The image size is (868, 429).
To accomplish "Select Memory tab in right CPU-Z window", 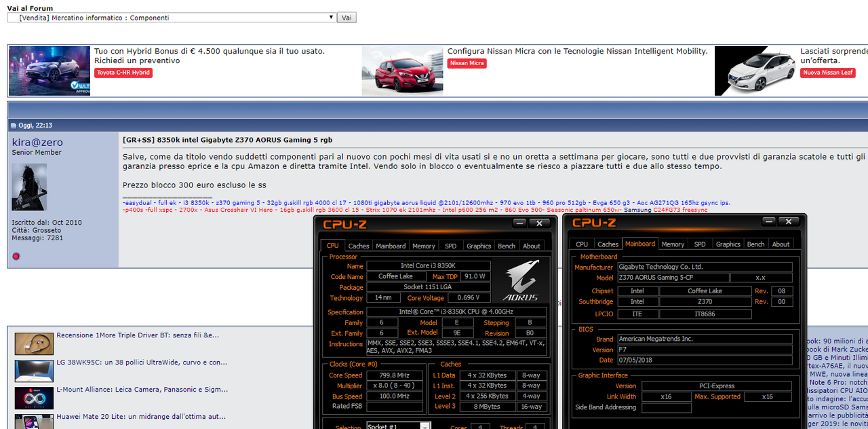I will [x=673, y=244].
